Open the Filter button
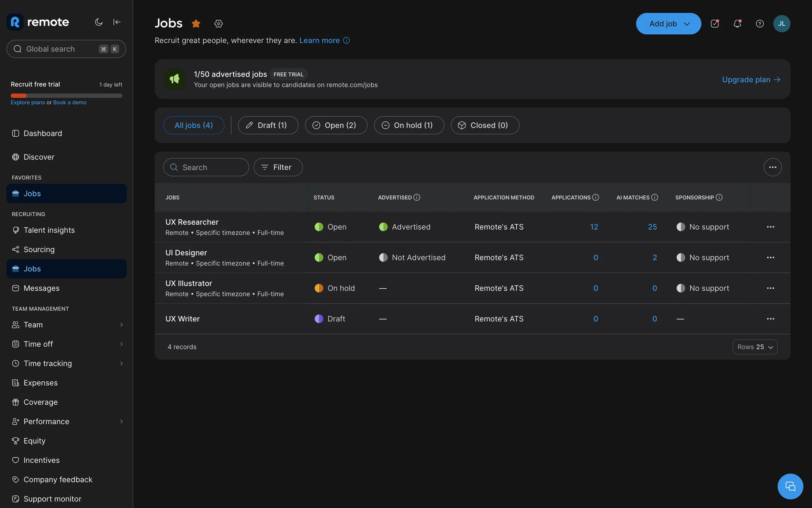812x508 pixels. pos(278,167)
